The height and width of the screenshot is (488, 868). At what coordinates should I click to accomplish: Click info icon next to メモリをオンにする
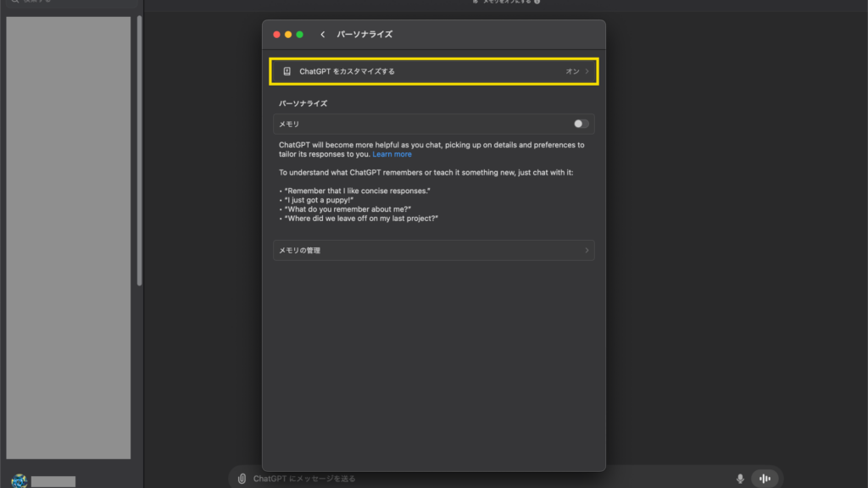(537, 2)
